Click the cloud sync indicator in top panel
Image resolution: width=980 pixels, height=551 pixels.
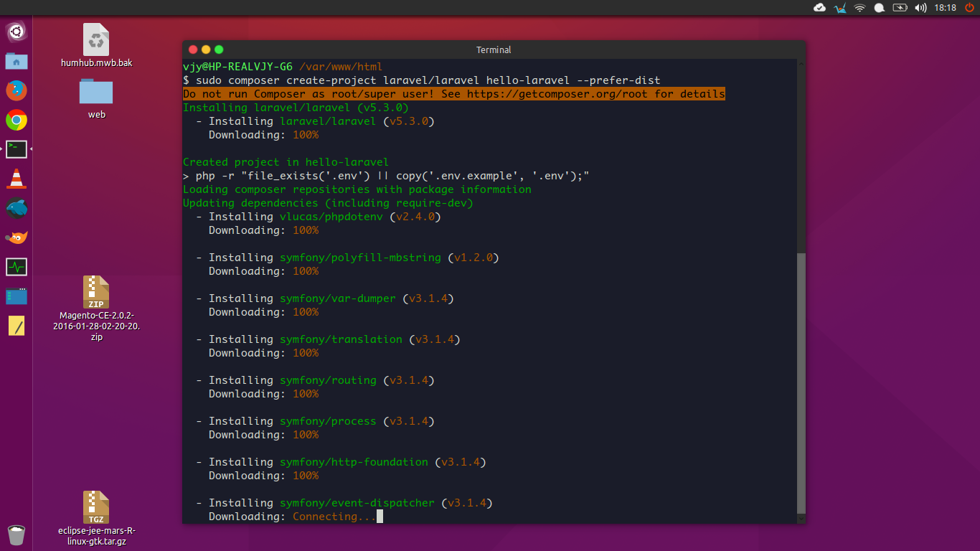(819, 8)
